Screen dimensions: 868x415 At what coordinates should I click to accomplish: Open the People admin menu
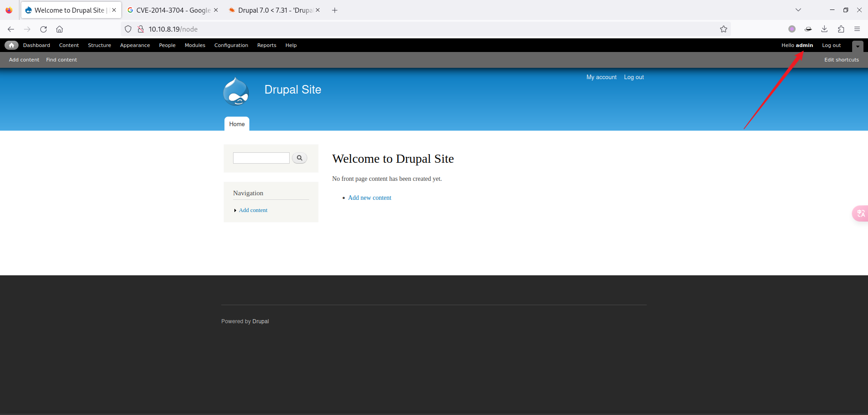[x=167, y=45]
